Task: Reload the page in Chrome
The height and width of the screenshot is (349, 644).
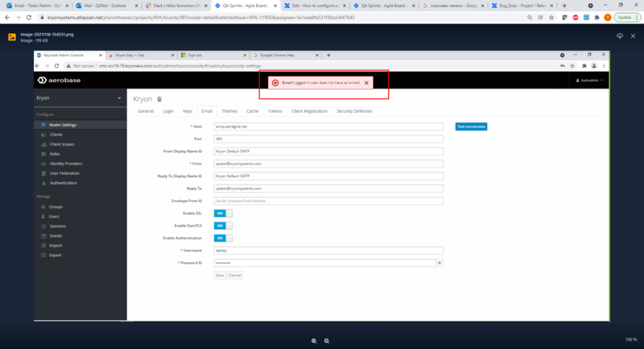Action: (x=30, y=17)
